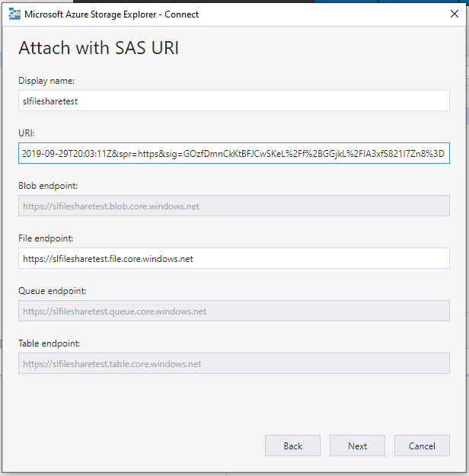Click the 'Attach with SAS URI' heading
469x476 pixels.
coord(99,48)
